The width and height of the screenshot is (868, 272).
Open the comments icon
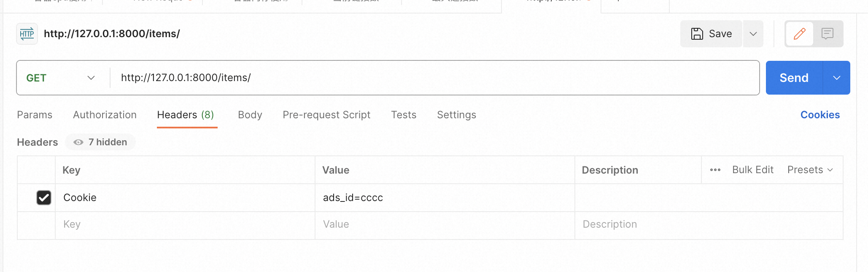point(828,34)
